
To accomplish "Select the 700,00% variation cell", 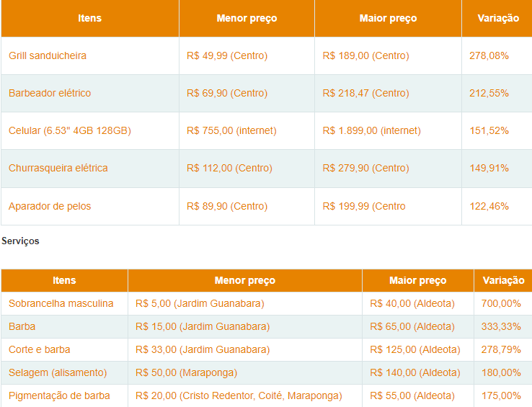I will (x=501, y=303).
